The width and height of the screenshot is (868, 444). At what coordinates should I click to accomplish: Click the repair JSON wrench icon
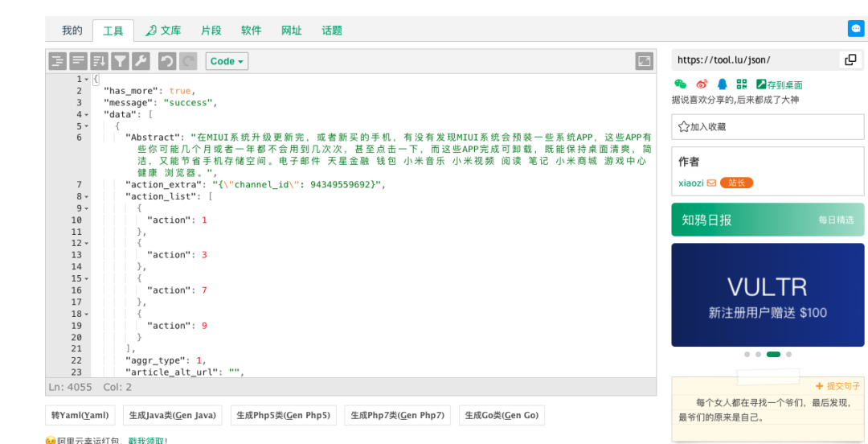pos(141,61)
